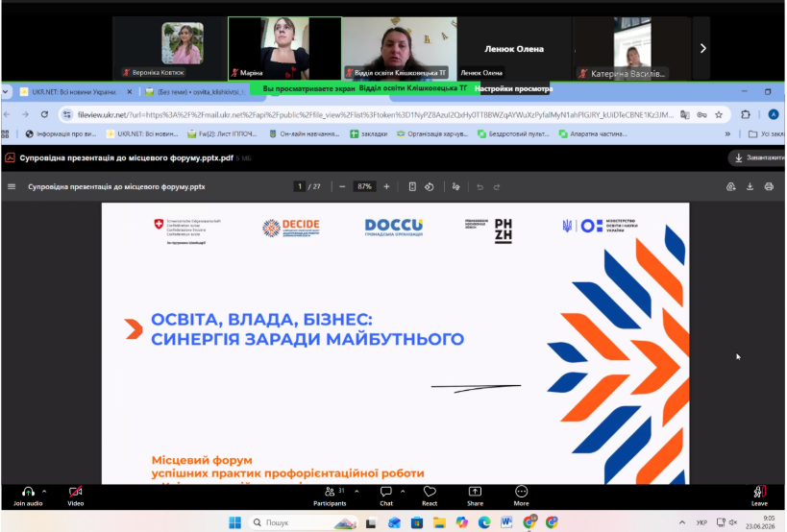Show next participant thumbnails with right arrow

point(702,49)
